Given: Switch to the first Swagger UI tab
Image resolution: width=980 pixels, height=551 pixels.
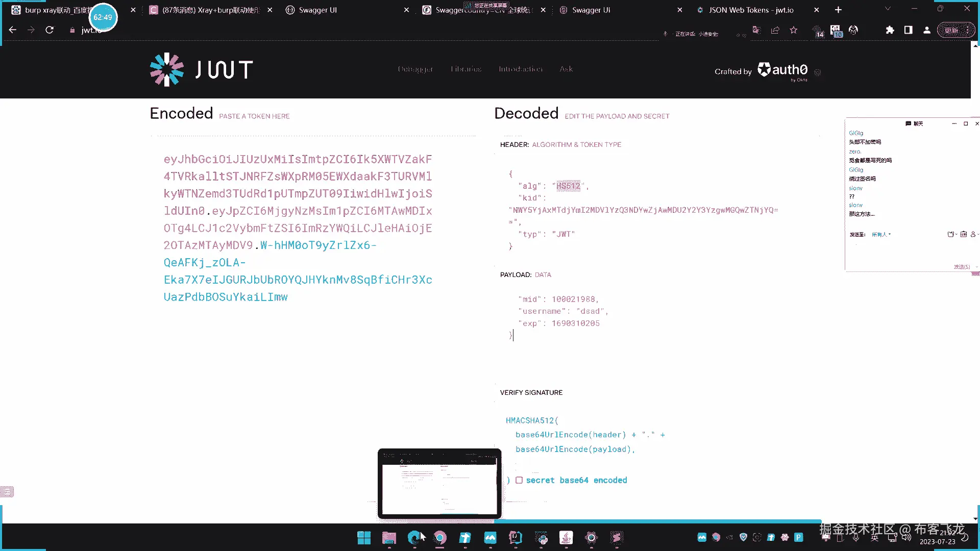Looking at the screenshot, I should (317, 10).
